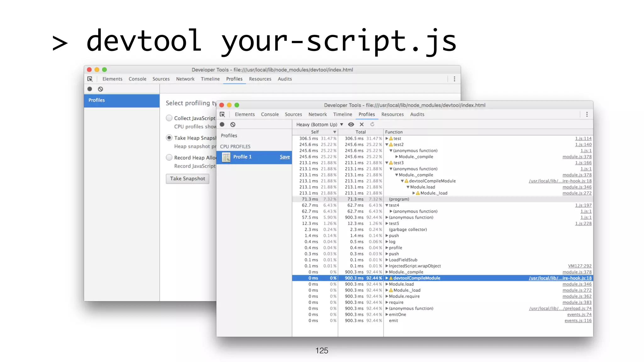Click Function column header
This screenshot has width=644, height=362.
(488, 132)
